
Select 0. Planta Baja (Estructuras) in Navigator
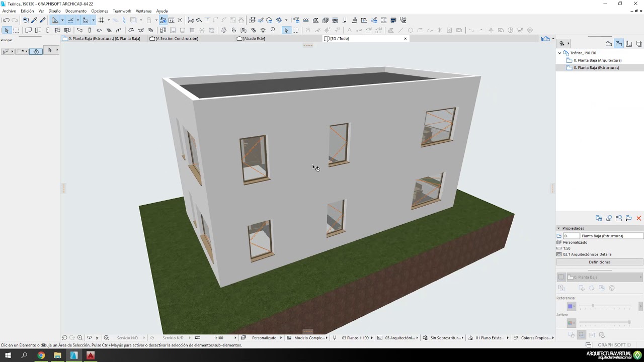pyautogui.click(x=597, y=67)
